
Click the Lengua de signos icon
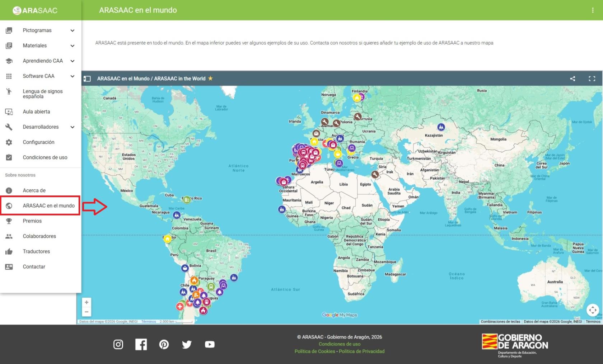(9, 92)
